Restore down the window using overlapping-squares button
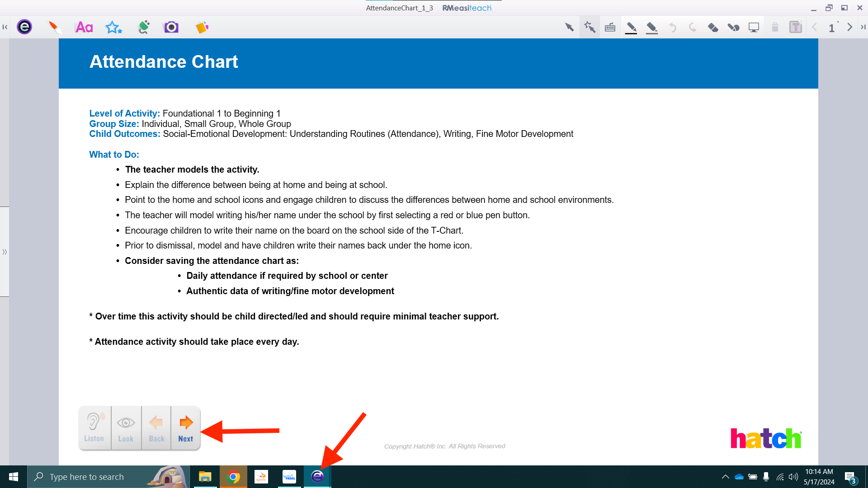The image size is (868, 488). [x=829, y=8]
